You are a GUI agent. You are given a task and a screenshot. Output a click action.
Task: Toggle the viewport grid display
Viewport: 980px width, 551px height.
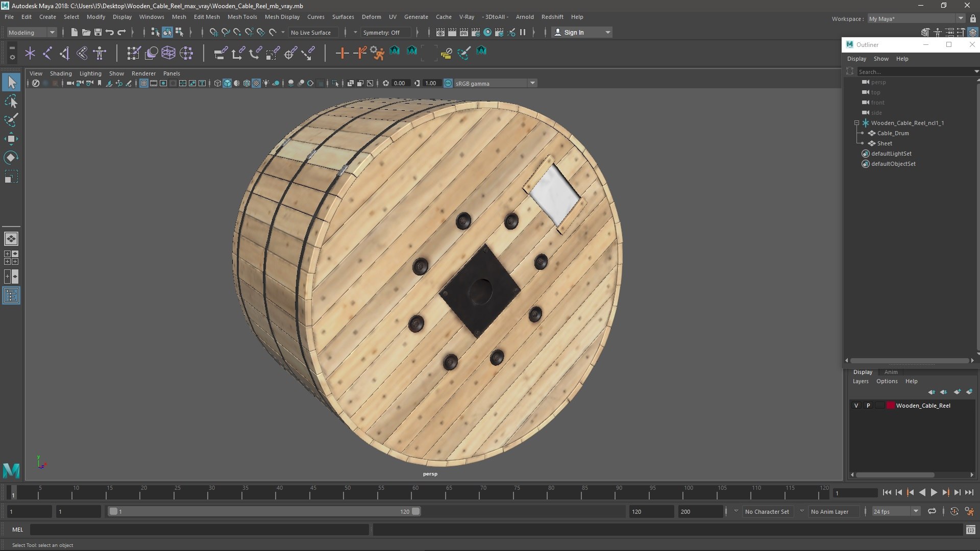click(144, 83)
